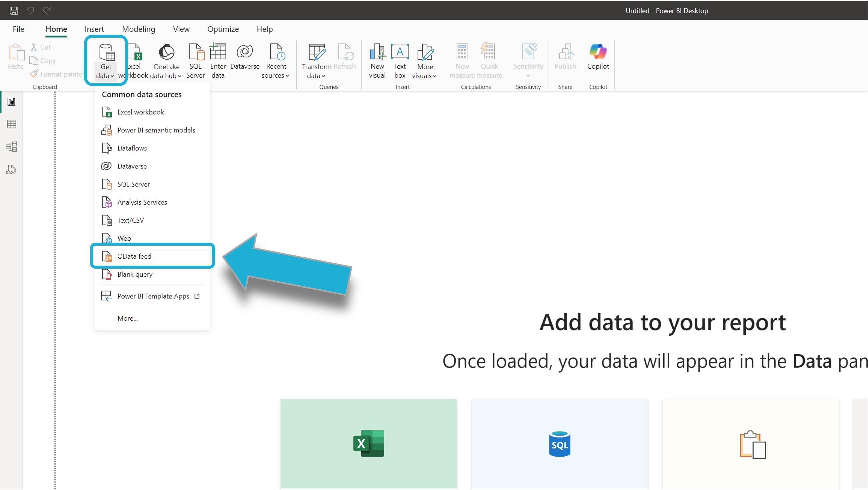This screenshot has width=868, height=490.
Task: Click the Undo arrow icon
Action: tap(30, 10)
